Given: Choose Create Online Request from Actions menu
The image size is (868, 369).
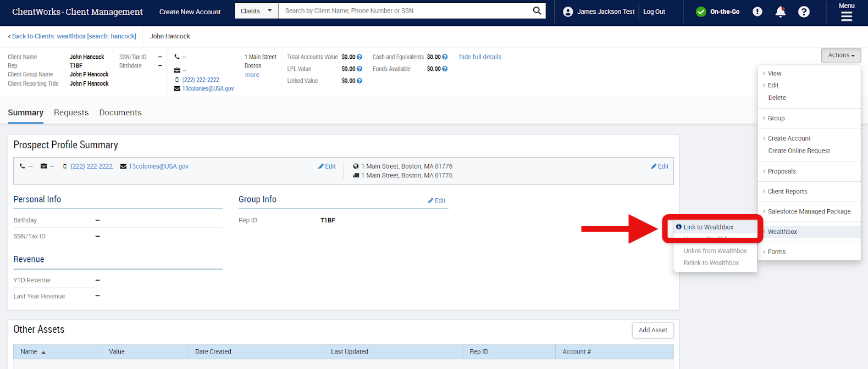Looking at the screenshot, I should (x=799, y=151).
